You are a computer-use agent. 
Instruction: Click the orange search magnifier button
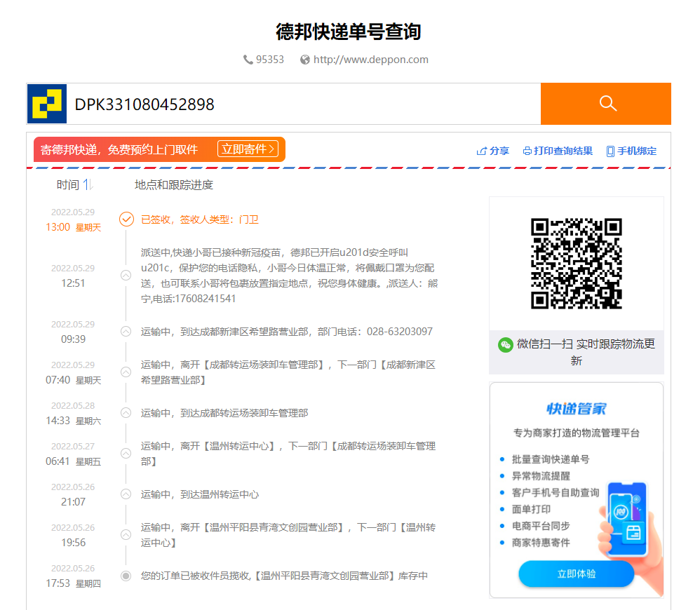tap(606, 104)
